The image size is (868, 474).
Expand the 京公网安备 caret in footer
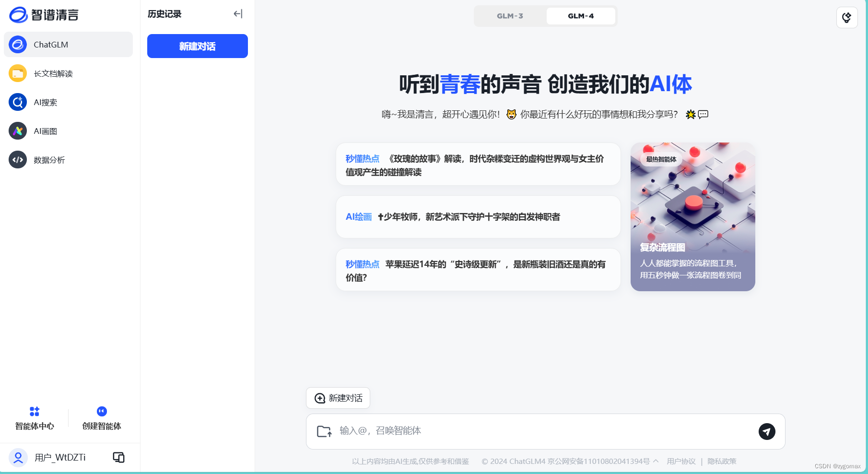(x=656, y=461)
